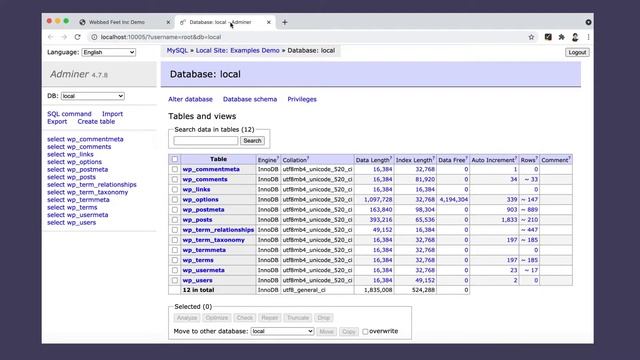Click the Import link in the sidebar
This screenshot has height=360, width=640.
(x=112, y=114)
